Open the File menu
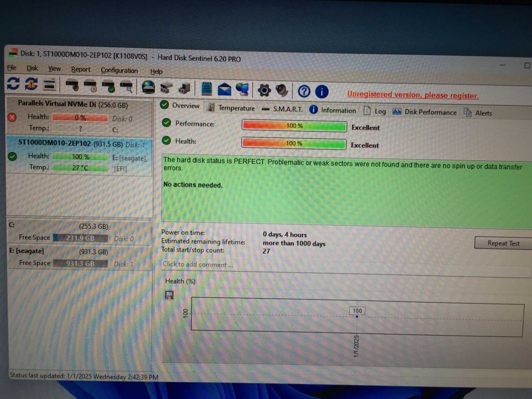 click(11, 67)
